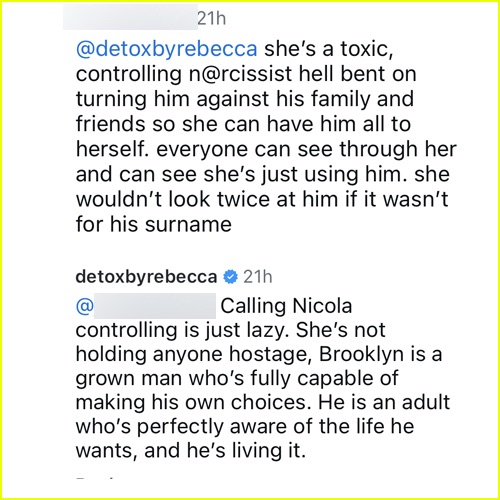500x500 pixels.
Task: Tap the line "controlling is just lazy"
Action: tap(181, 331)
